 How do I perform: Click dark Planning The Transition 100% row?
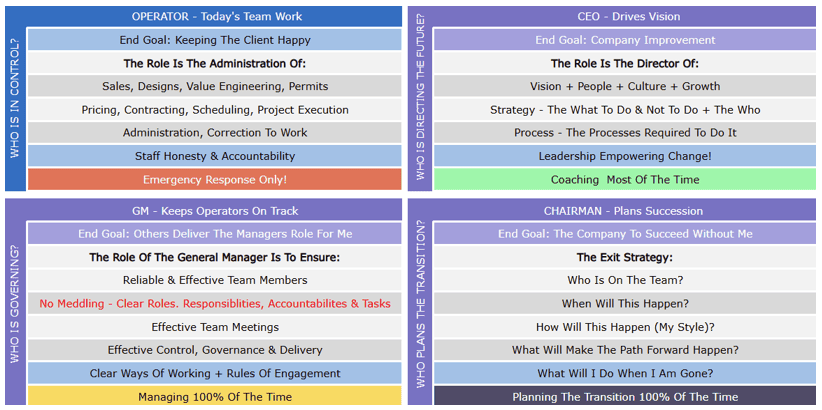click(x=625, y=396)
